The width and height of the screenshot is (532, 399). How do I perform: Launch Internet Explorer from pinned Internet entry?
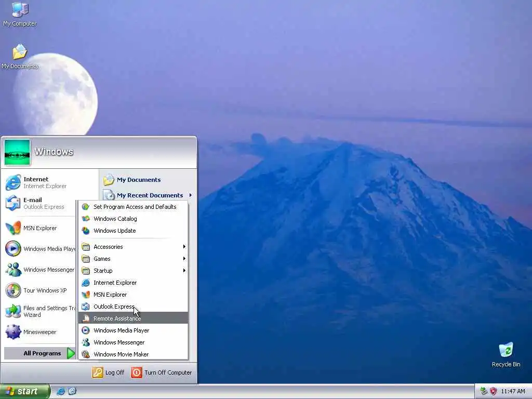(x=39, y=182)
